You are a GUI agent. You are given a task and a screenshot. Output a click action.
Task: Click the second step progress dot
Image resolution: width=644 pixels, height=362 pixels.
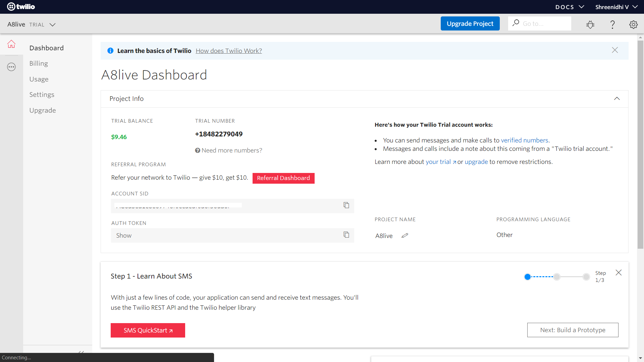(x=557, y=277)
